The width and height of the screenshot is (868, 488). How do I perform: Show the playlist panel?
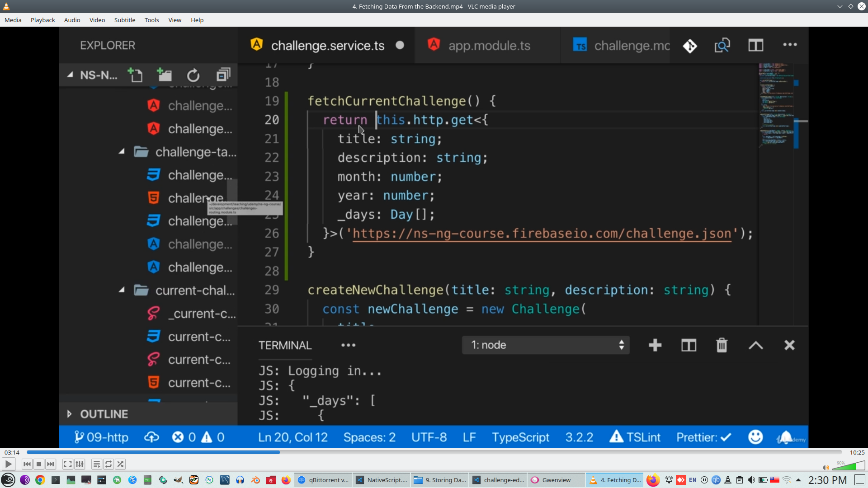96,464
